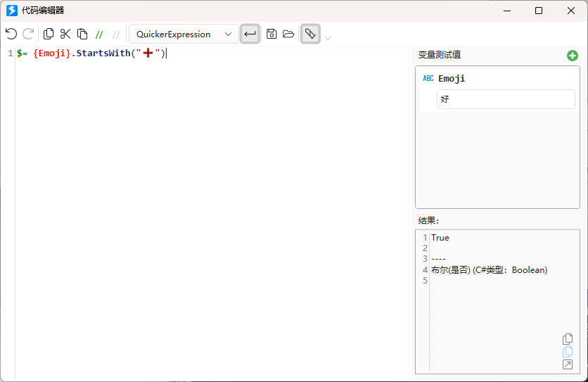The width and height of the screenshot is (588, 382).
Task: Copy selected code using toolbar copy icon
Action: pos(49,34)
